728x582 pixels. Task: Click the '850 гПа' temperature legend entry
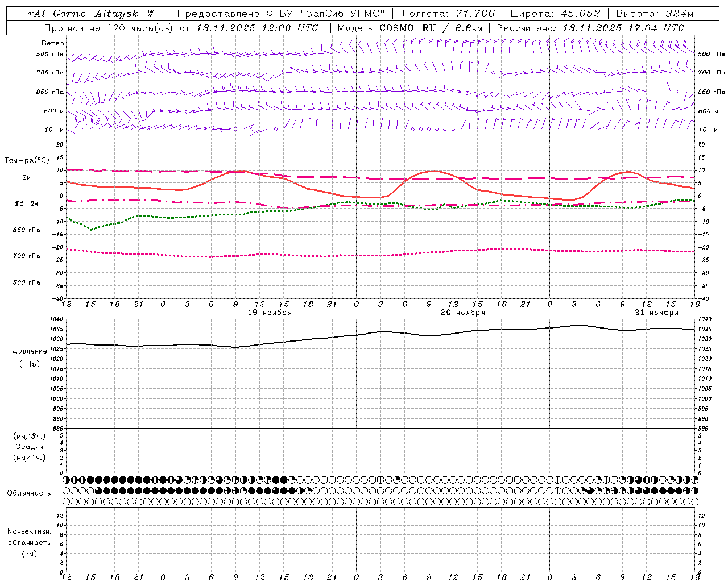tap(26, 230)
